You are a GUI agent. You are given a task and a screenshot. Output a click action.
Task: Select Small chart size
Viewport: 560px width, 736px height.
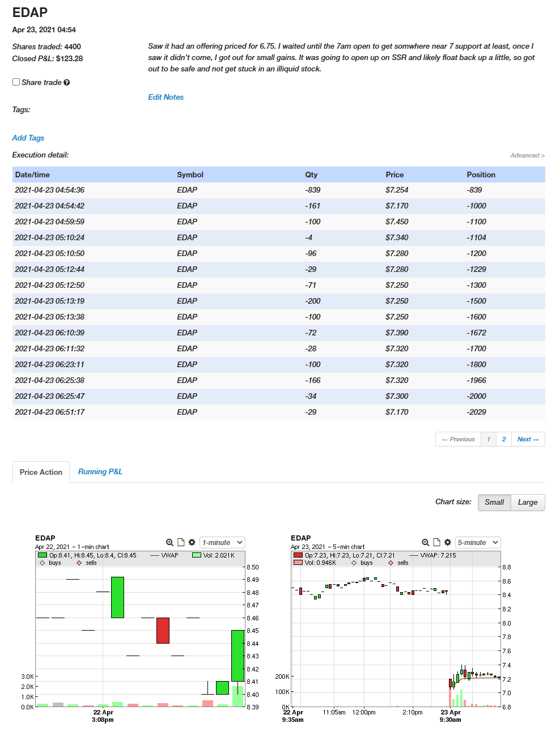point(494,502)
